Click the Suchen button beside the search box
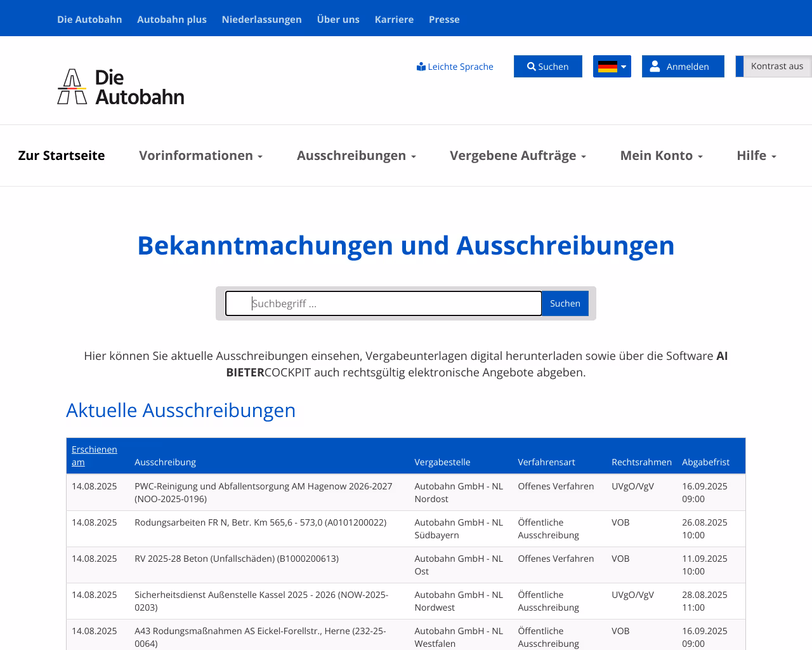 565,303
